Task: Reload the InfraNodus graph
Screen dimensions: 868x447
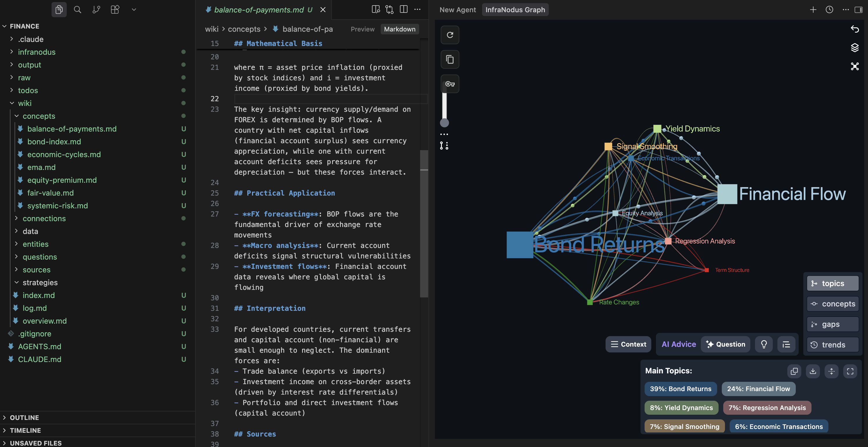Action: click(450, 35)
